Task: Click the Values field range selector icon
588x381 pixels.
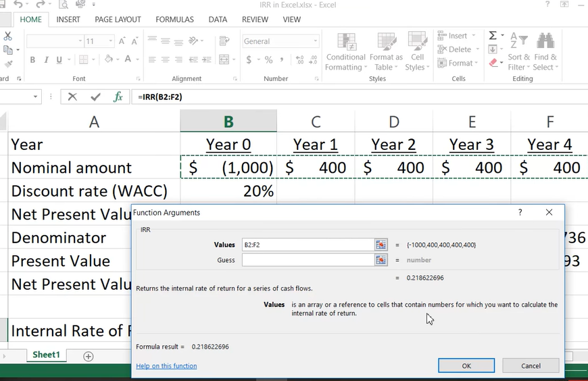Action: tap(381, 245)
